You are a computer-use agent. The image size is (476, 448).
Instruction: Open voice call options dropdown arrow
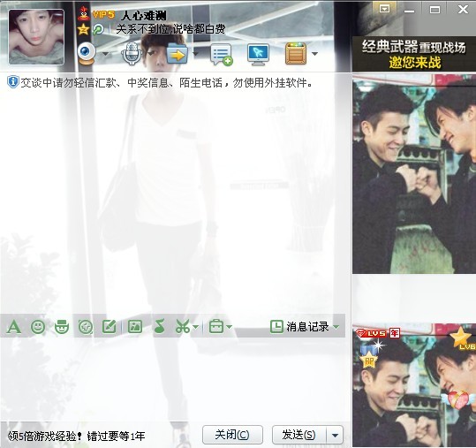[150, 54]
